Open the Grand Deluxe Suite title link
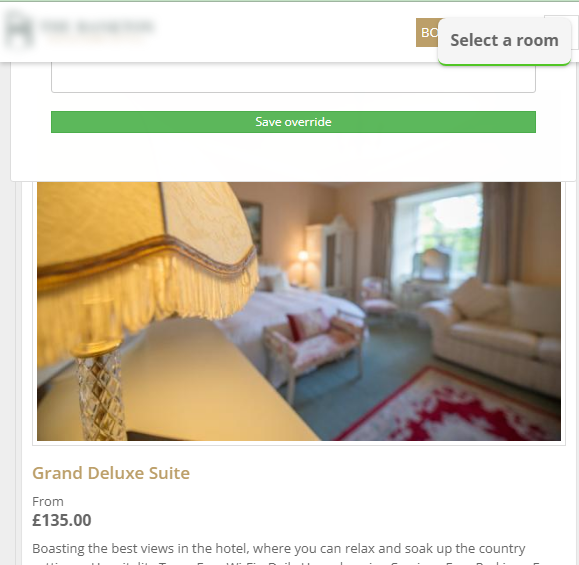 (111, 473)
